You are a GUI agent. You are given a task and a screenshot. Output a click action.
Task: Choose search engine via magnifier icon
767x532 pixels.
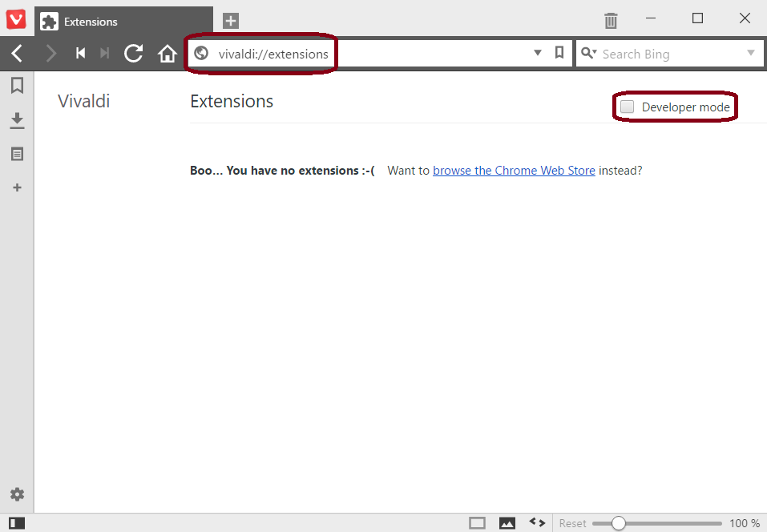tap(589, 53)
